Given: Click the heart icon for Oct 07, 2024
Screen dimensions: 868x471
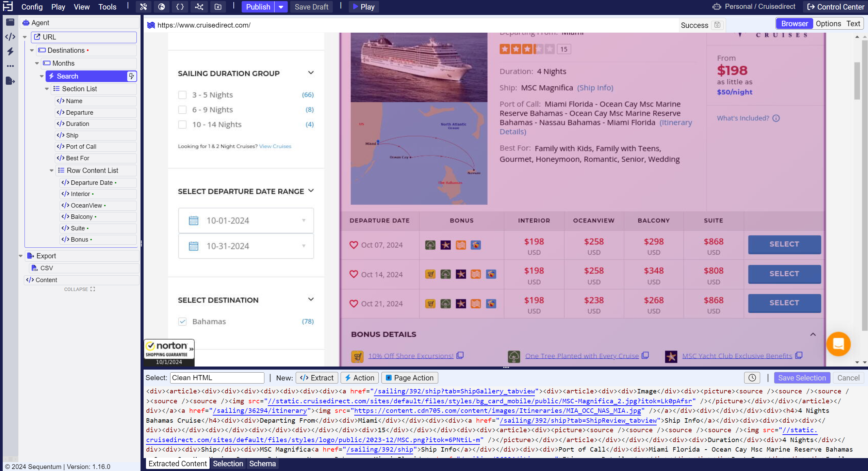Looking at the screenshot, I should coord(354,245).
